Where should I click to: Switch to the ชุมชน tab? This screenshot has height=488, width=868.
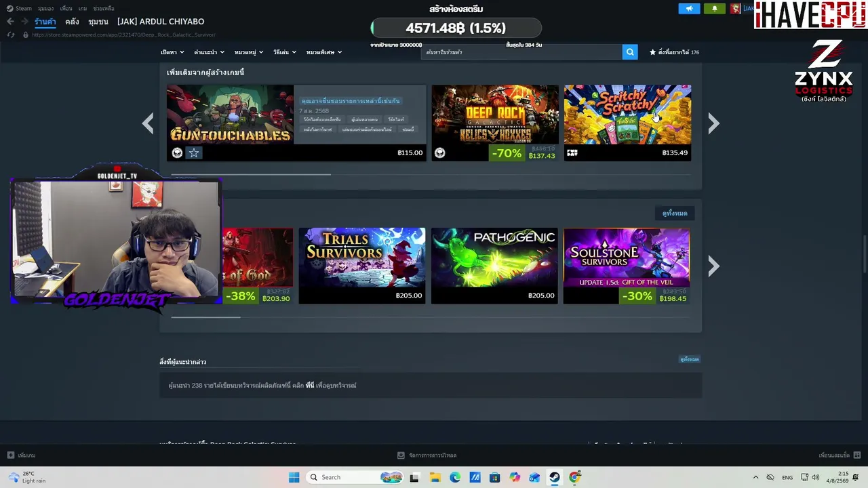pos(98,22)
